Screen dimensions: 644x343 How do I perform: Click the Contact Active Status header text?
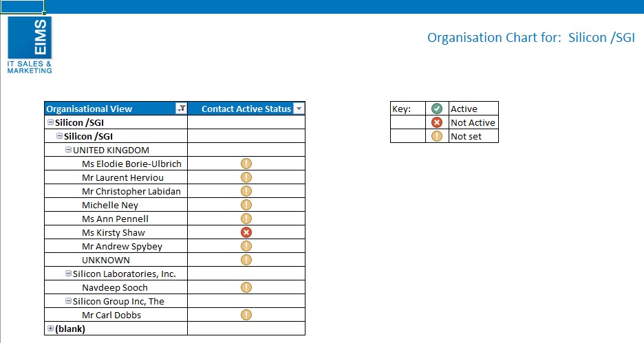tap(246, 109)
